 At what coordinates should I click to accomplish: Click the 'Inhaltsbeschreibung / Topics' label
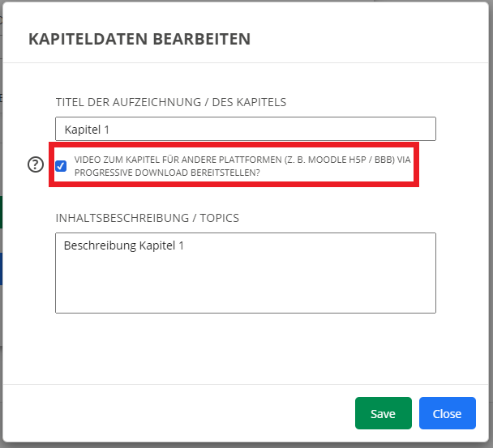147,218
